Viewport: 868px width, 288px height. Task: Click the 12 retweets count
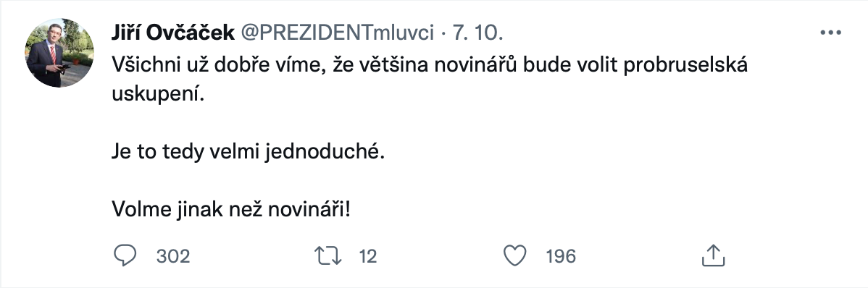tap(367, 256)
